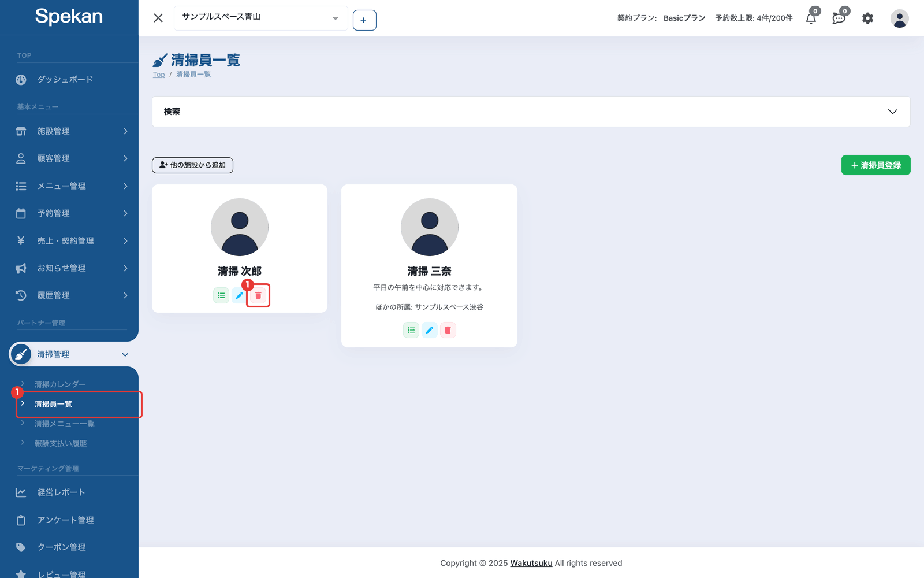
Task: Click the 清掃員登録 green button
Action: 875,165
